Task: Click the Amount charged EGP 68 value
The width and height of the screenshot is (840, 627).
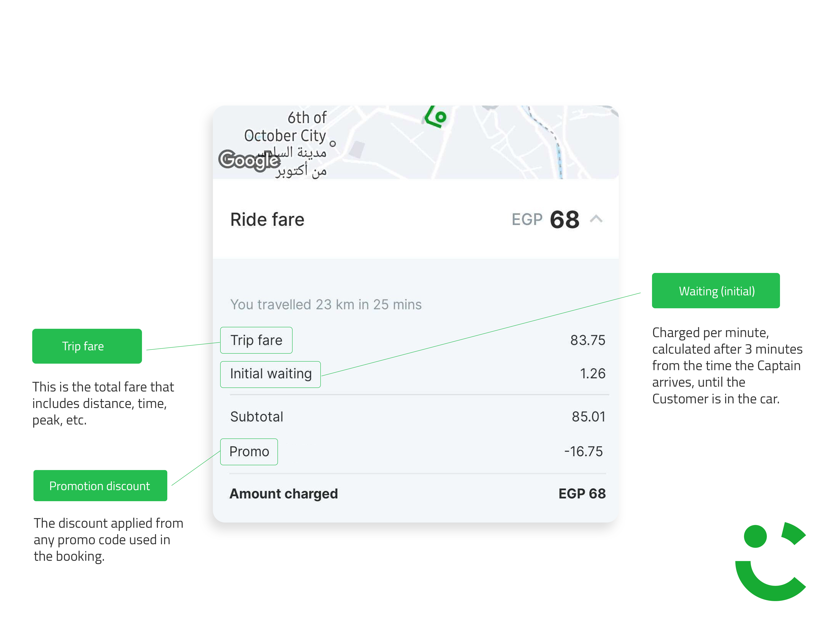Action: [x=582, y=493]
